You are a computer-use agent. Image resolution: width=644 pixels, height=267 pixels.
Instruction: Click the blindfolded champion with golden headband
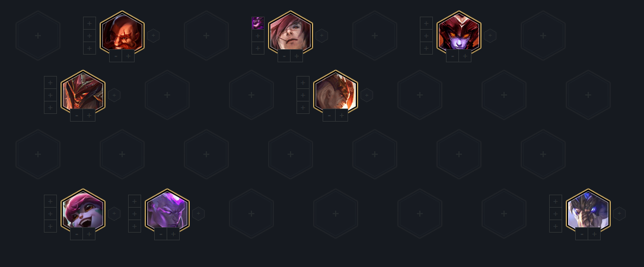click(x=336, y=93)
